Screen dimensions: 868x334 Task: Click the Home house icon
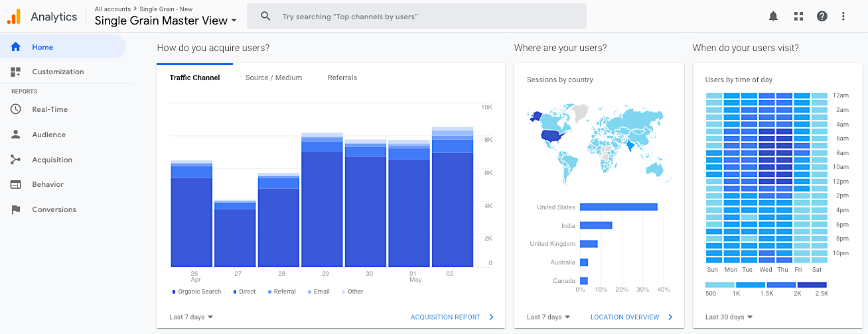tap(16, 47)
